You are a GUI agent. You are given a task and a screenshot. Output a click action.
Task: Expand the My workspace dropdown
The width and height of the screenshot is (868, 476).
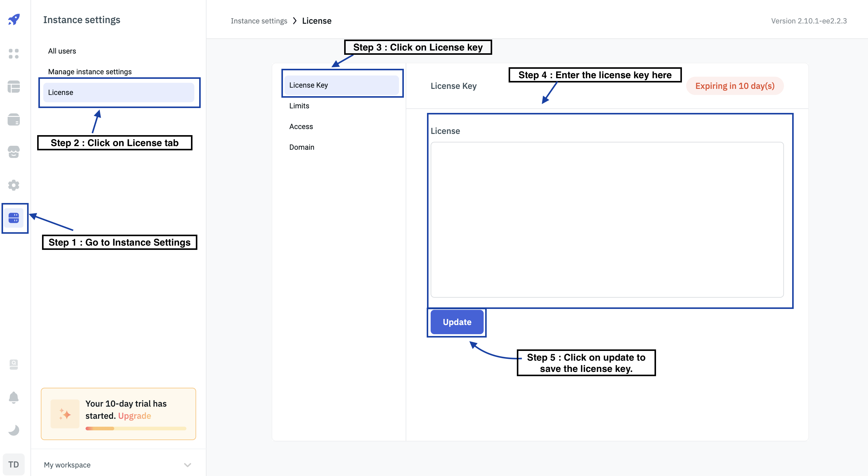[187, 465]
